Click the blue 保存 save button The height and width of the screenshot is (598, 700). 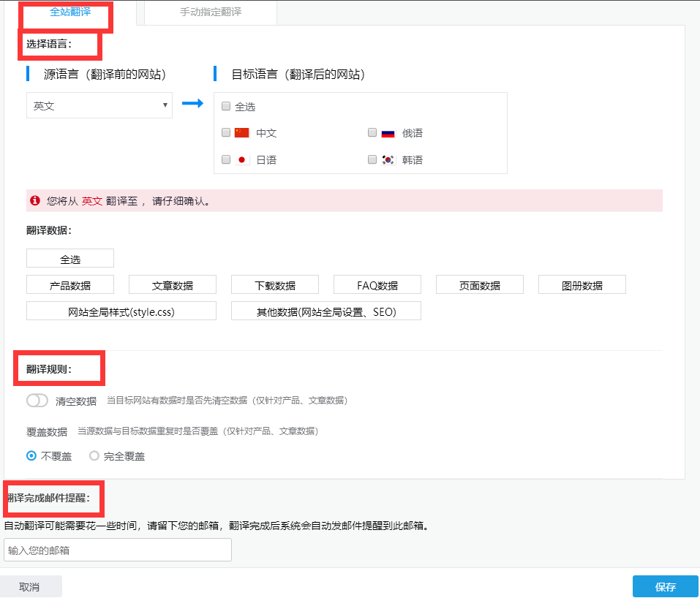click(663, 586)
